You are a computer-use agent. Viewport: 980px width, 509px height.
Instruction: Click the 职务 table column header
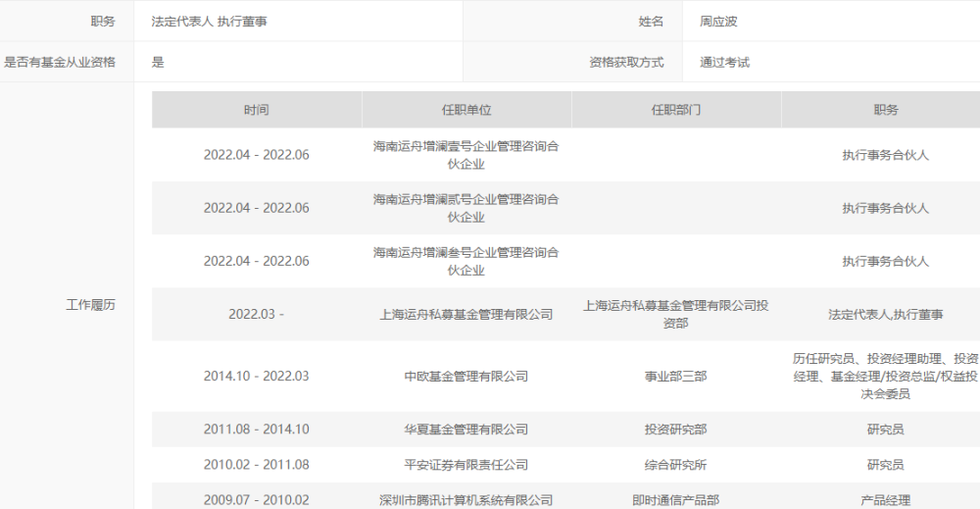click(x=885, y=110)
